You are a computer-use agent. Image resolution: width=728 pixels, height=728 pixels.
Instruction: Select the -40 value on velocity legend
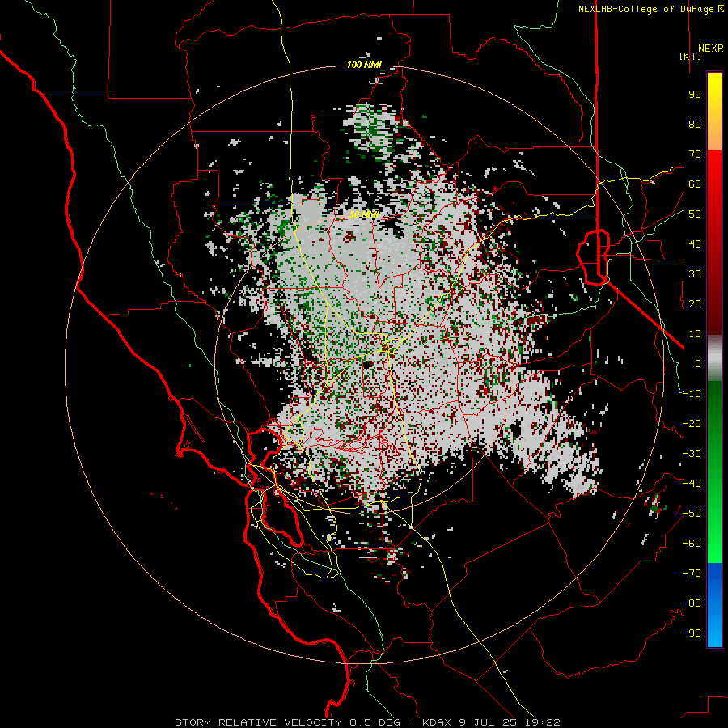[692, 484]
